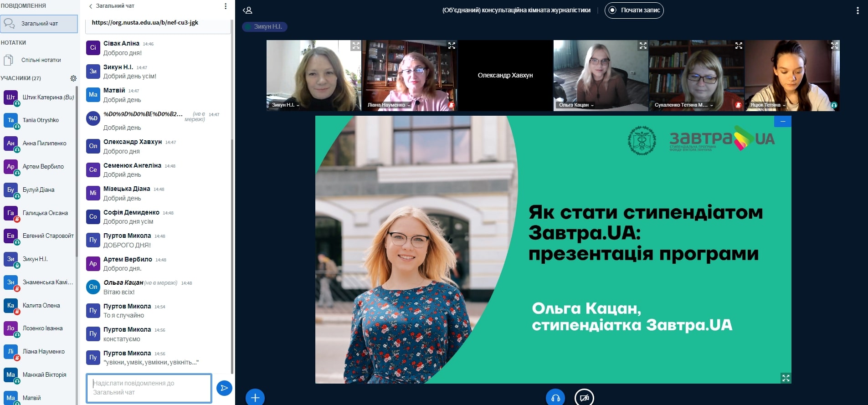Select participant Зикун Н.І. in the users list
The height and width of the screenshot is (405, 868).
point(39,259)
